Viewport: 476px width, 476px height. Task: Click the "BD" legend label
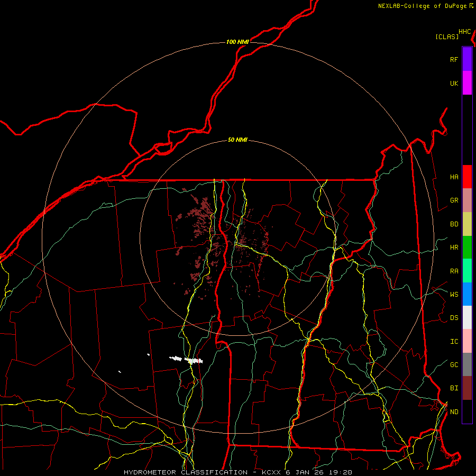tap(454, 224)
